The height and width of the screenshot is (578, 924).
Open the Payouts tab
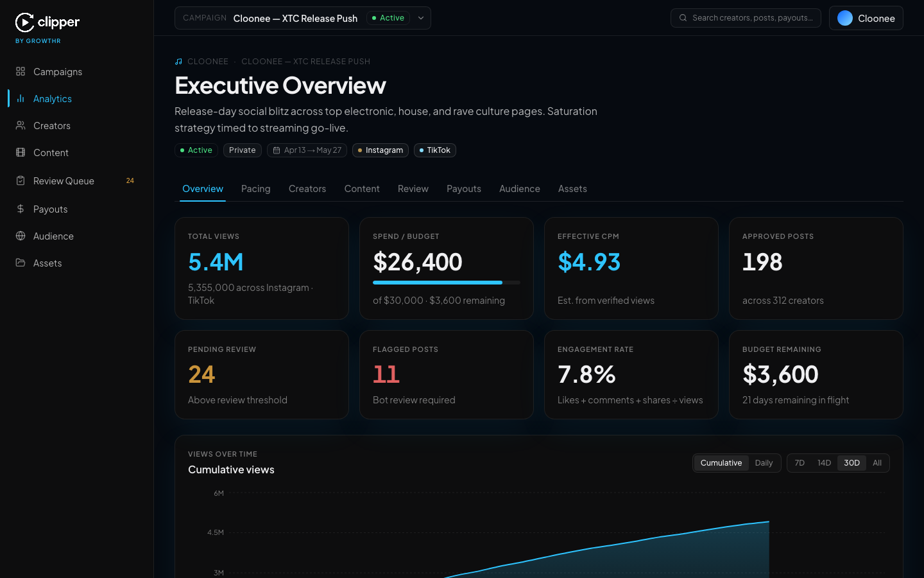(x=464, y=189)
